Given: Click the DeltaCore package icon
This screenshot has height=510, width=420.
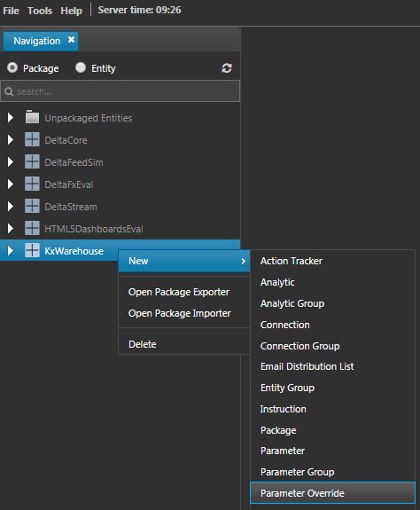Looking at the screenshot, I should point(32,139).
